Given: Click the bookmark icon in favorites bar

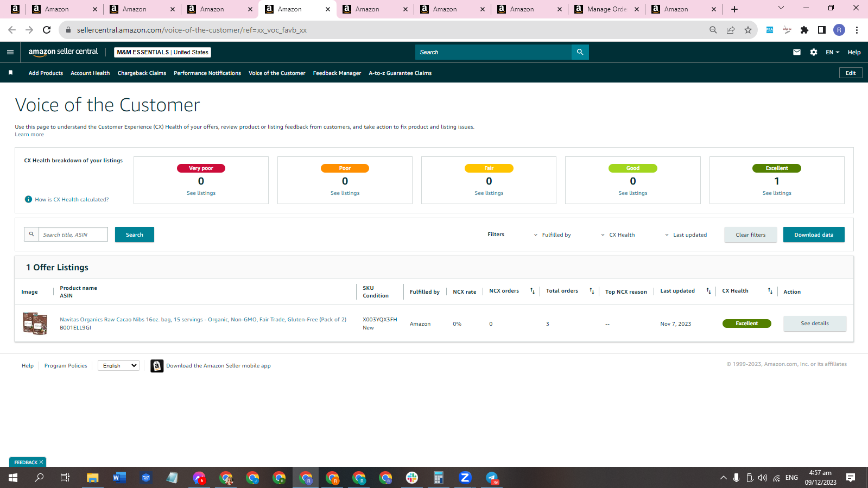Looking at the screenshot, I should (10, 73).
